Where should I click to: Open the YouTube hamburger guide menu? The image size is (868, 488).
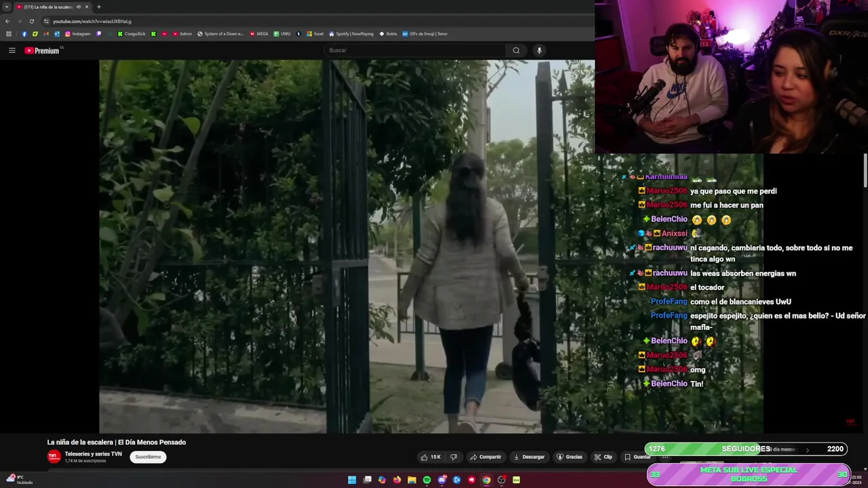[x=12, y=50]
